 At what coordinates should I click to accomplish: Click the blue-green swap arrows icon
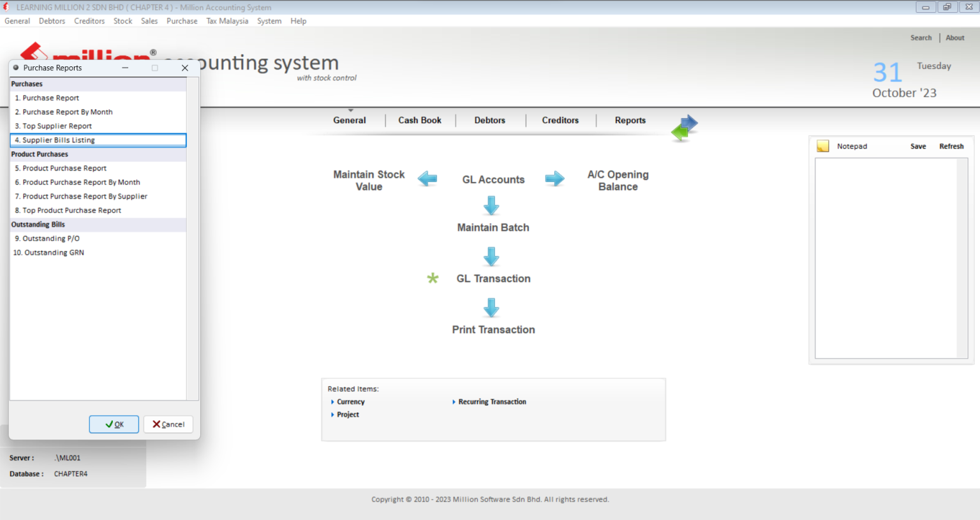coord(684,128)
